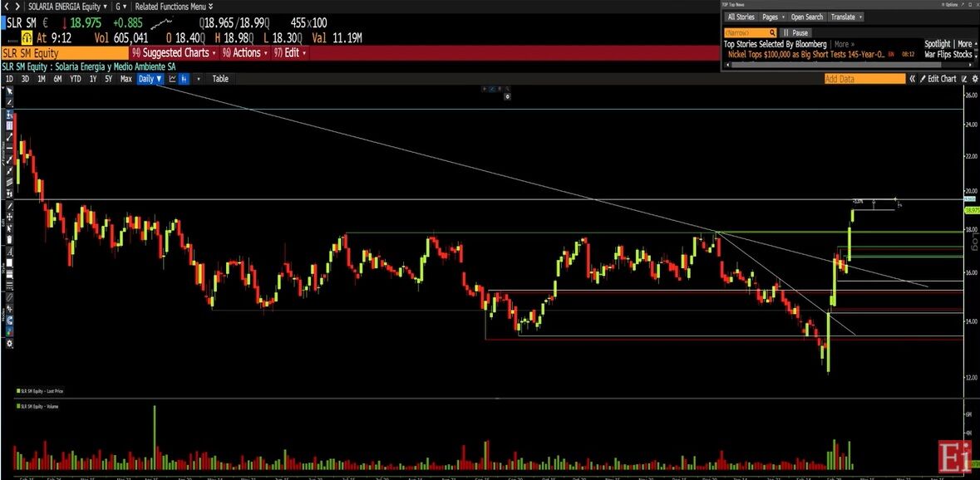The width and height of the screenshot is (980, 480).
Task: Open the G function dropdown
Action: coord(121,7)
